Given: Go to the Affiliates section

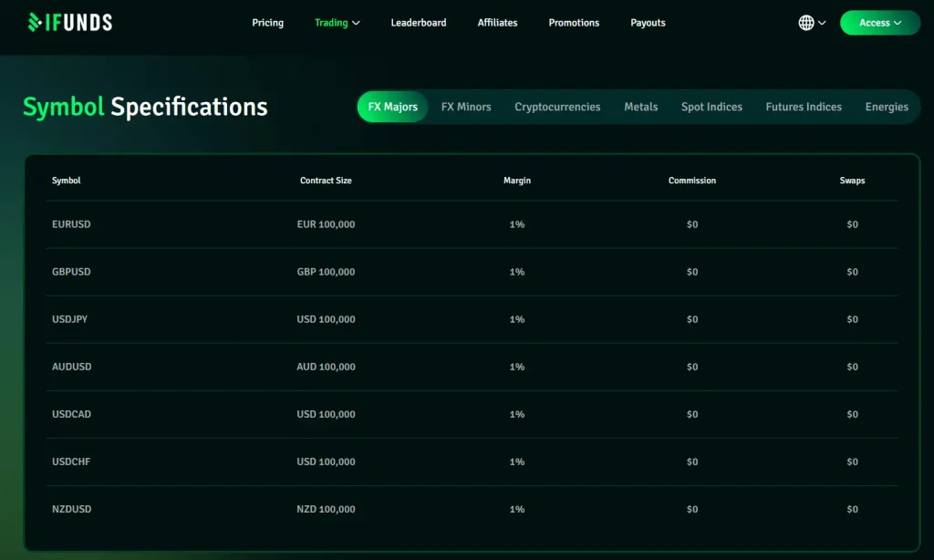Looking at the screenshot, I should pyautogui.click(x=497, y=23).
